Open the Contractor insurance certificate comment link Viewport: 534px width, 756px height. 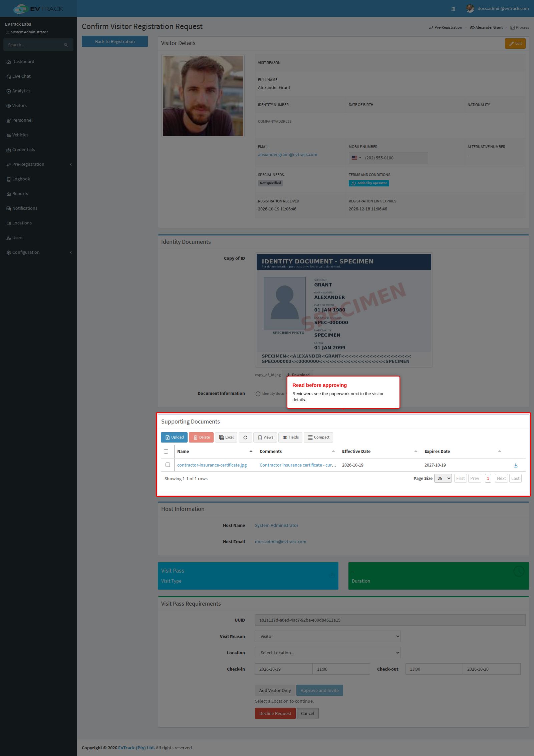(298, 465)
